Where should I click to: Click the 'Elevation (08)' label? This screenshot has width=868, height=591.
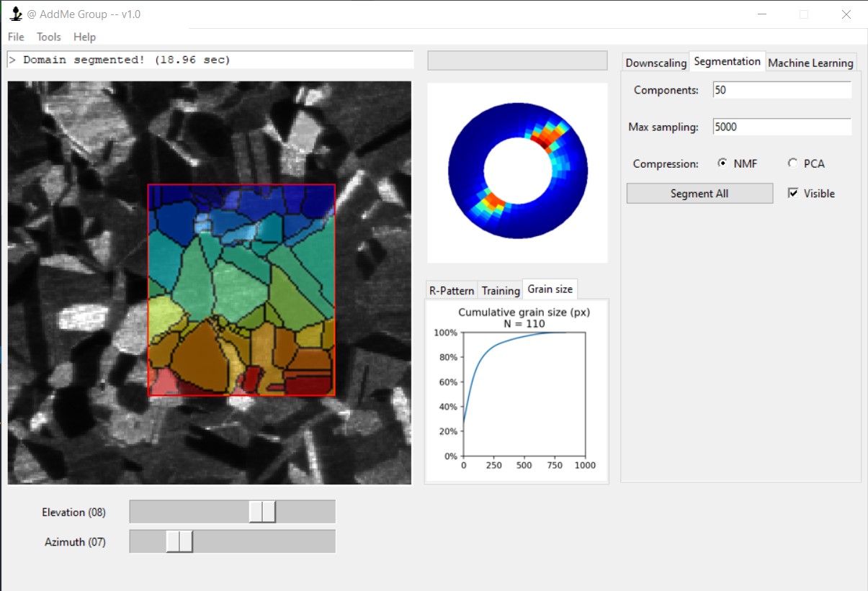(73, 513)
